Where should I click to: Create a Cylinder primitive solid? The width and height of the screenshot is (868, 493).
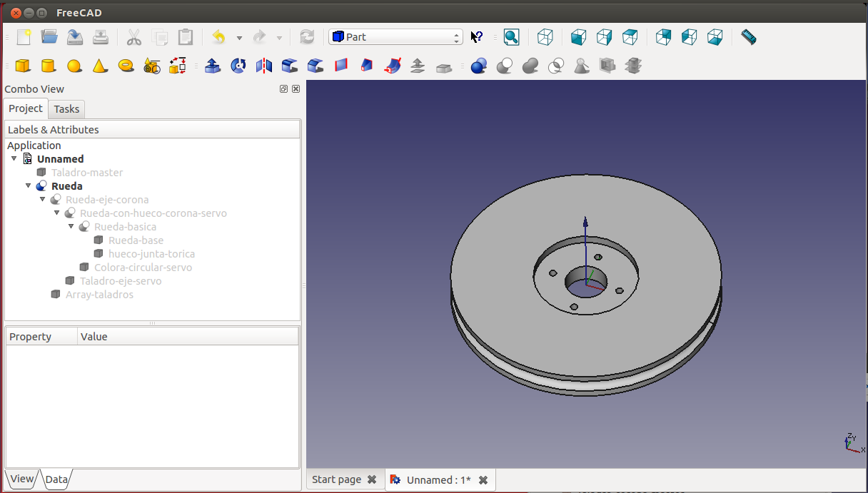click(48, 66)
